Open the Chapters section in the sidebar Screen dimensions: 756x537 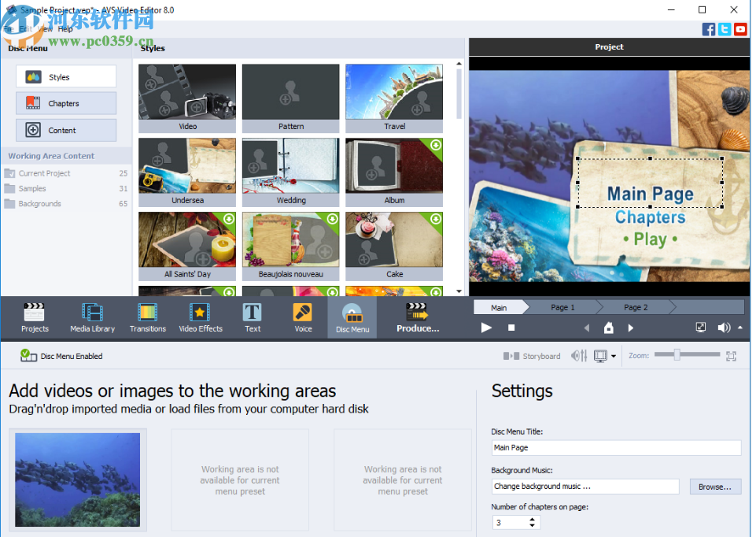click(66, 103)
